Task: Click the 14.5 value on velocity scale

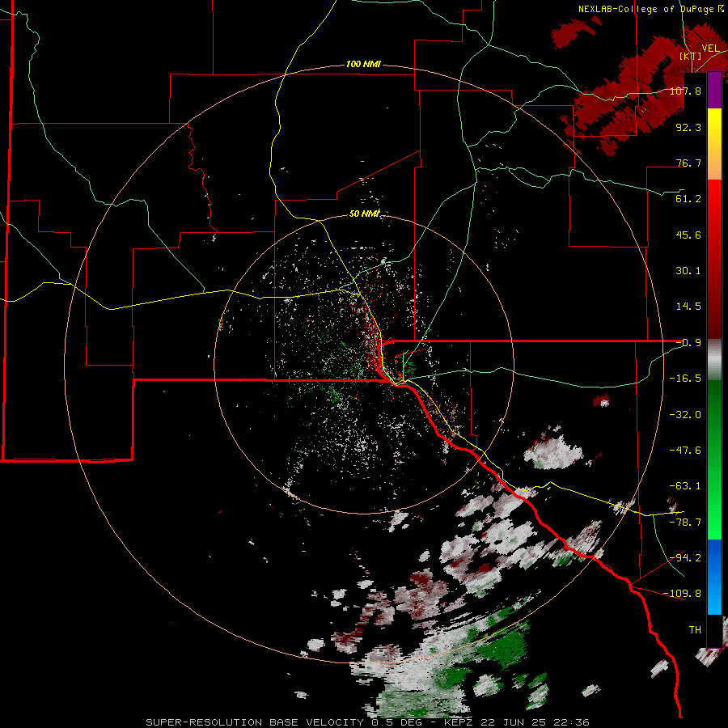Action: tap(688, 306)
